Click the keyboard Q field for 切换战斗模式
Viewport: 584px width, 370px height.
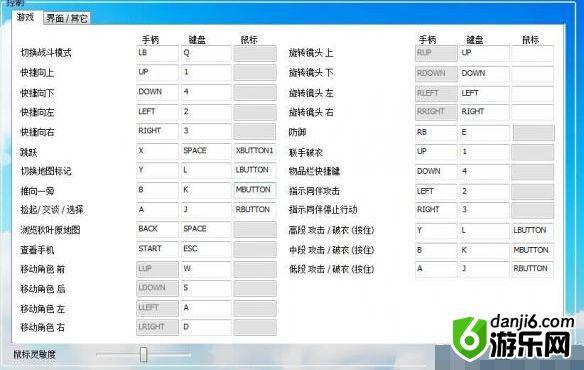click(x=206, y=54)
